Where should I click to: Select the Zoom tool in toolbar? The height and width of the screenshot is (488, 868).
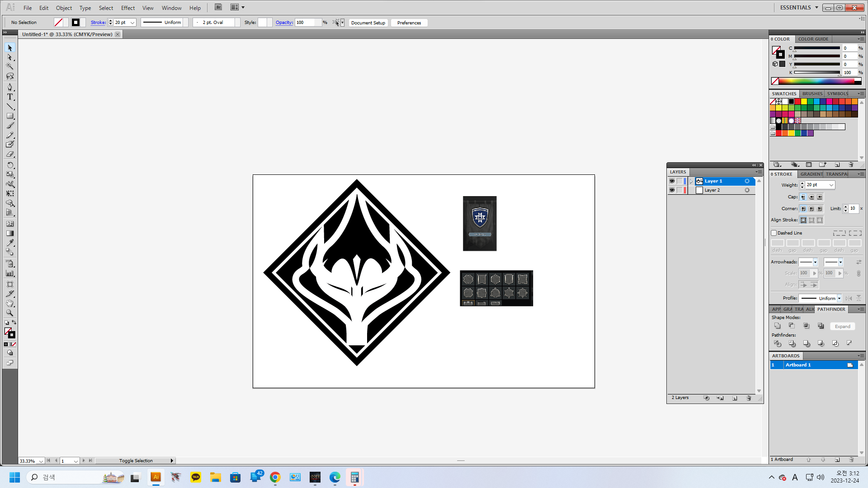(x=10, y=313)
